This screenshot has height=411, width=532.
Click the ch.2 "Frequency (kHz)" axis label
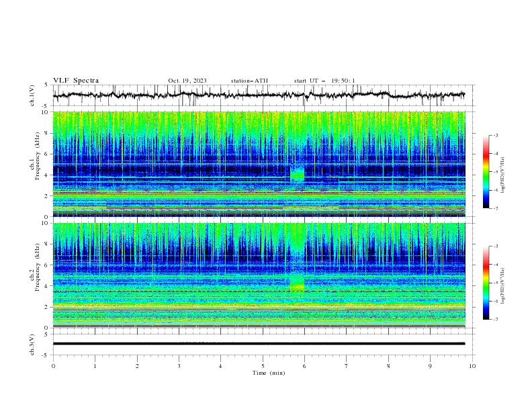coord(38,267)
